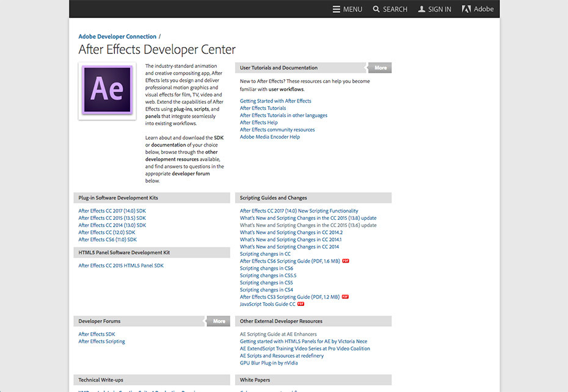Click PDF icon beside CS3 Scripting Guide
568x392 pixels.
click(345, 297)
